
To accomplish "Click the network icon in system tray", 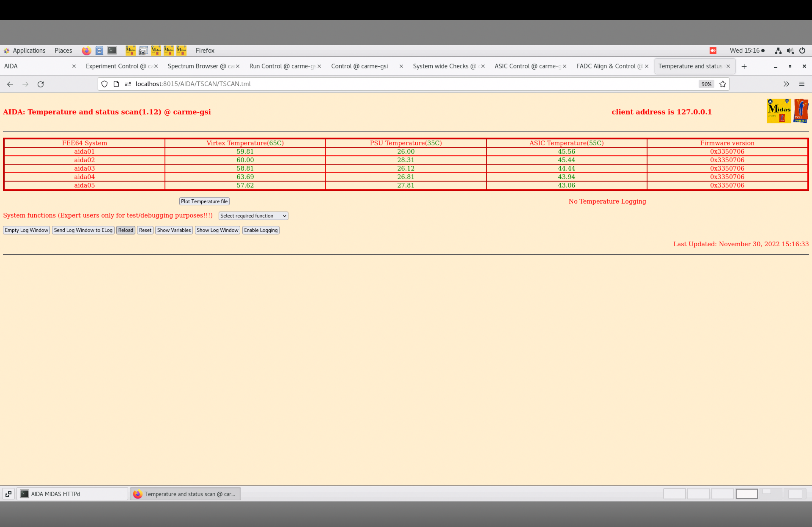I will (x=778, y=50).
